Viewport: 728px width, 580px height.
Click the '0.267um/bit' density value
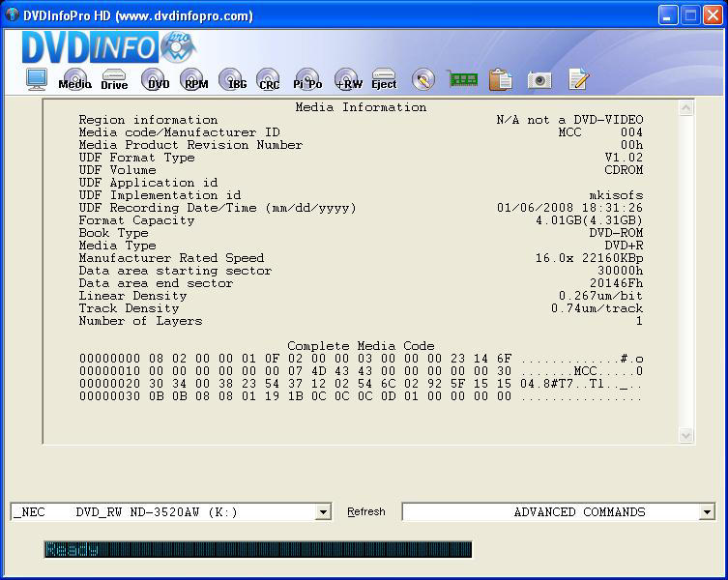(x=600, y=296)
